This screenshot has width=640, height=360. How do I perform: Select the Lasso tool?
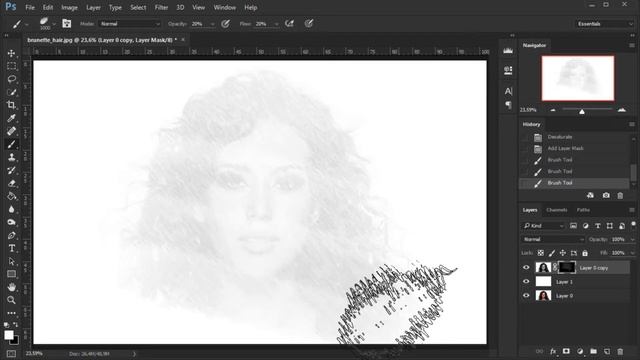pyautogui.click(x=11, y=79)
